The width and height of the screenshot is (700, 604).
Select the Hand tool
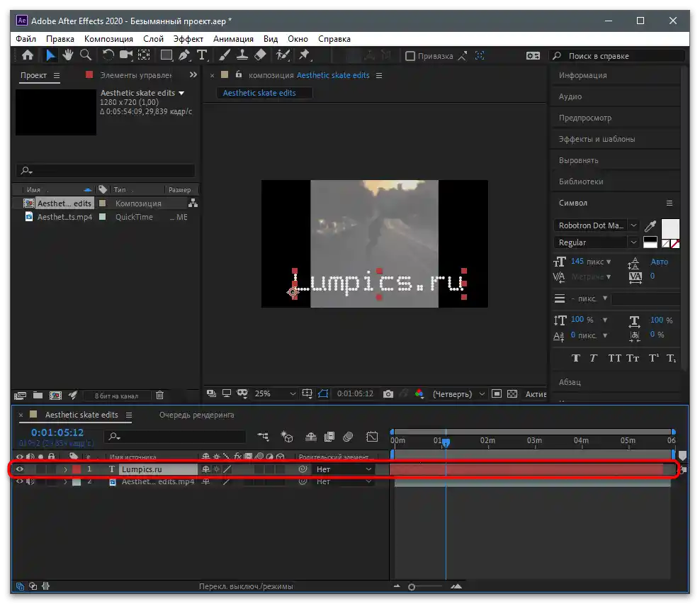click(x=68, y=55)
